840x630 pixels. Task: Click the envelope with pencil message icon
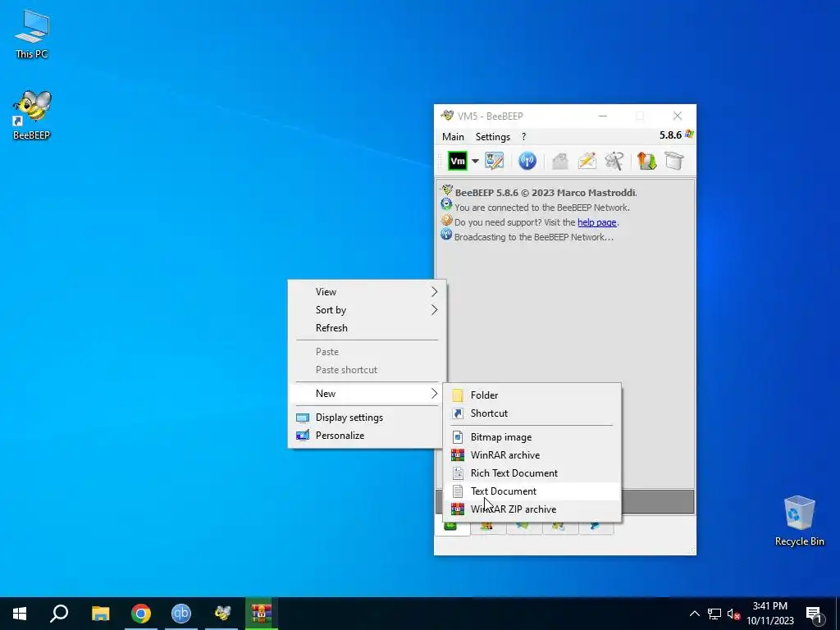coord(587,161)
